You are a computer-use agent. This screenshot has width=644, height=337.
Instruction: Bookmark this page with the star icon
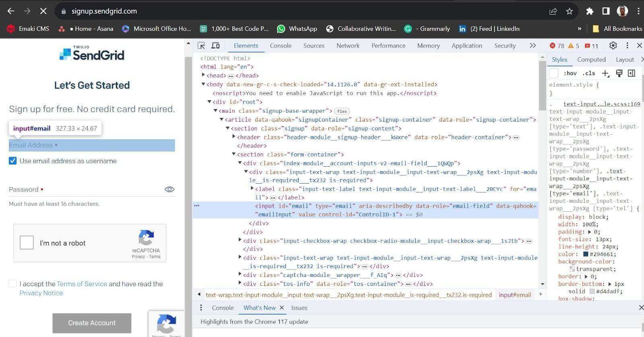click(569, 11)
